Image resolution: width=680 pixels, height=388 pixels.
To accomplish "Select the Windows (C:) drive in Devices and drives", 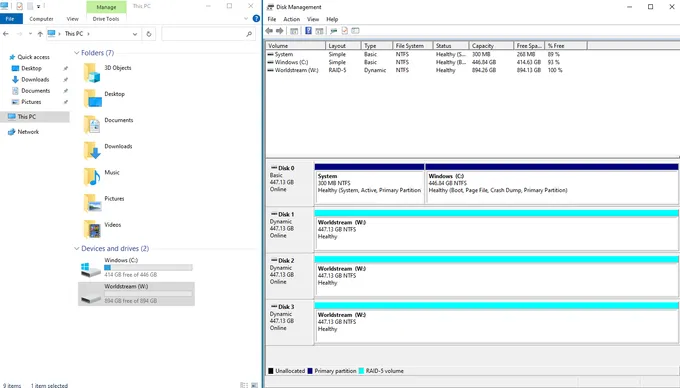I will [x=136, y=267].
